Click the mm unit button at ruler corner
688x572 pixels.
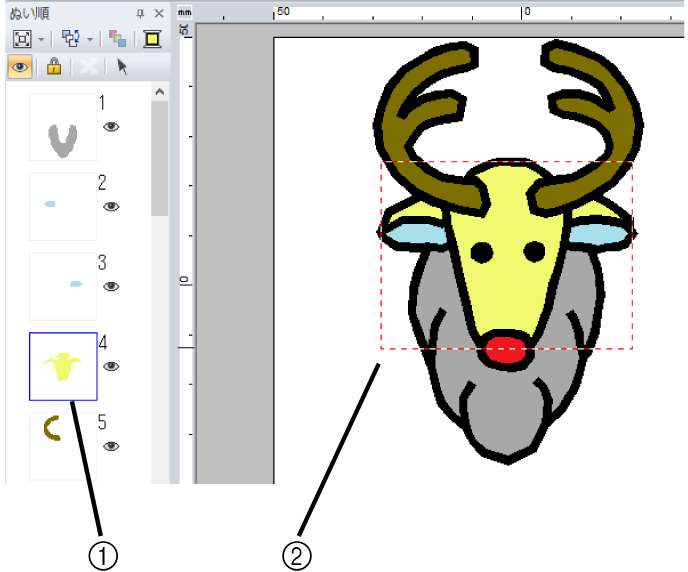tap(185, 13)
